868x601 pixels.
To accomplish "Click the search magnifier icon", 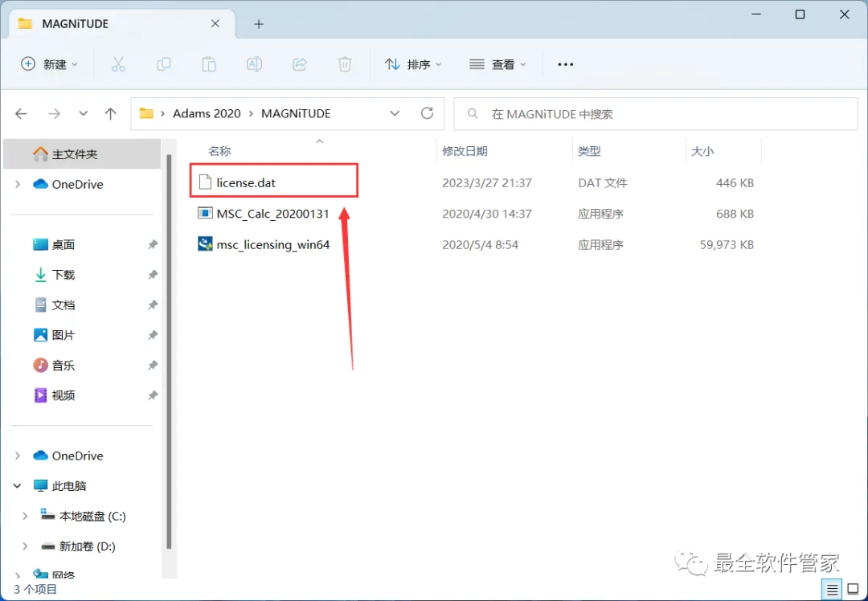I will [473, 114].
